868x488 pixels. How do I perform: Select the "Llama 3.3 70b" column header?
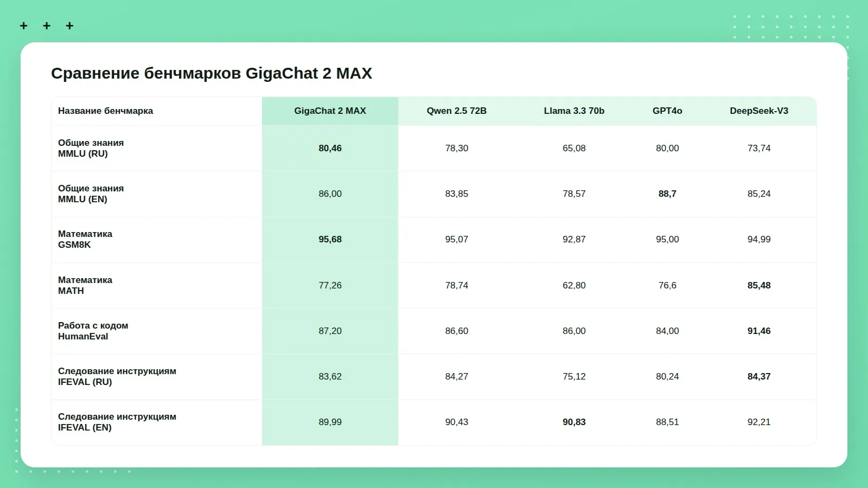click(574, 111)
